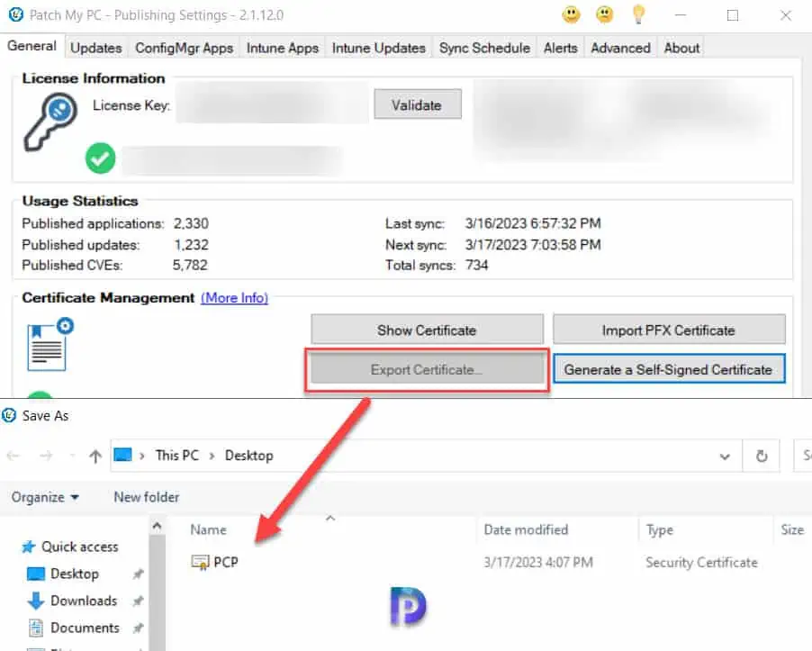Open the More Info link
This screenshot has height=651, width=812.
tap(235, 298)
